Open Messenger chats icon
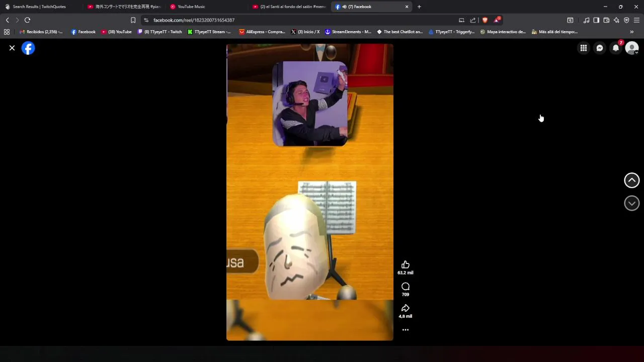644x362 pixels. click(x=600, y=48)
